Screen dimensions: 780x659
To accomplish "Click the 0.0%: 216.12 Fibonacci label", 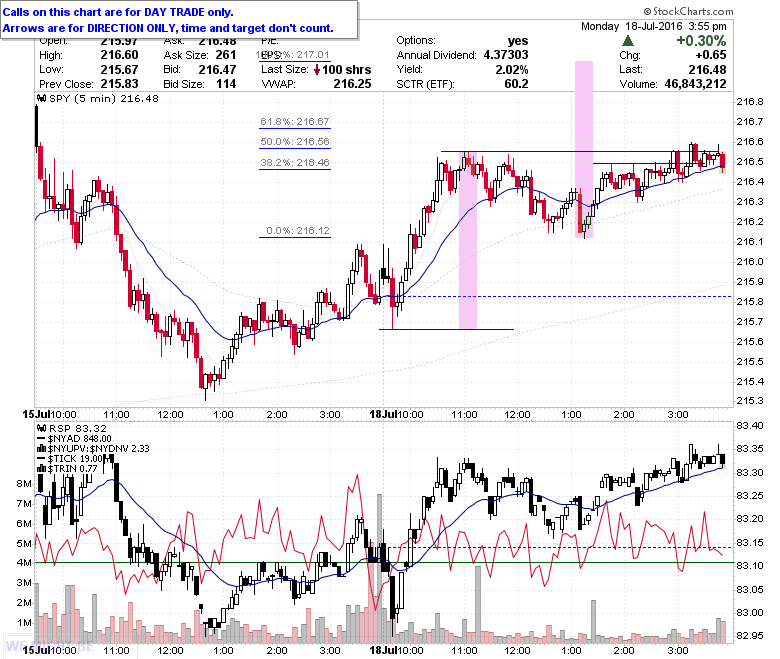I will tap(297, 231).
